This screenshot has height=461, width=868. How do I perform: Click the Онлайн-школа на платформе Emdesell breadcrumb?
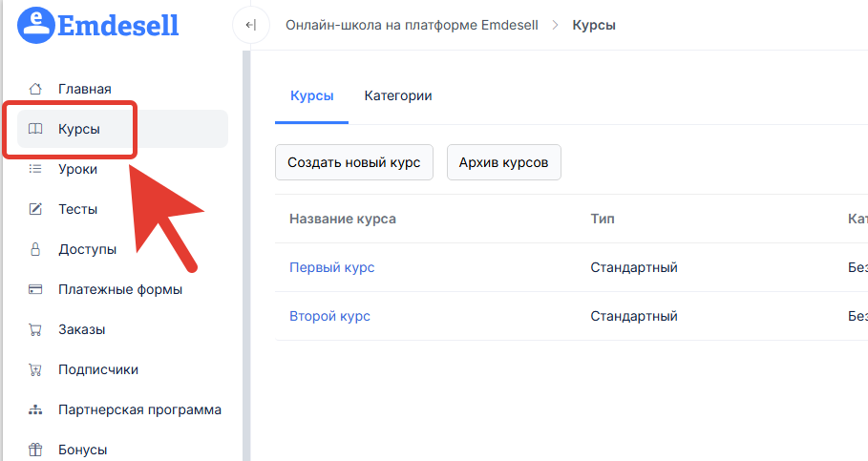pyautogui.click(x=413, y=25)
